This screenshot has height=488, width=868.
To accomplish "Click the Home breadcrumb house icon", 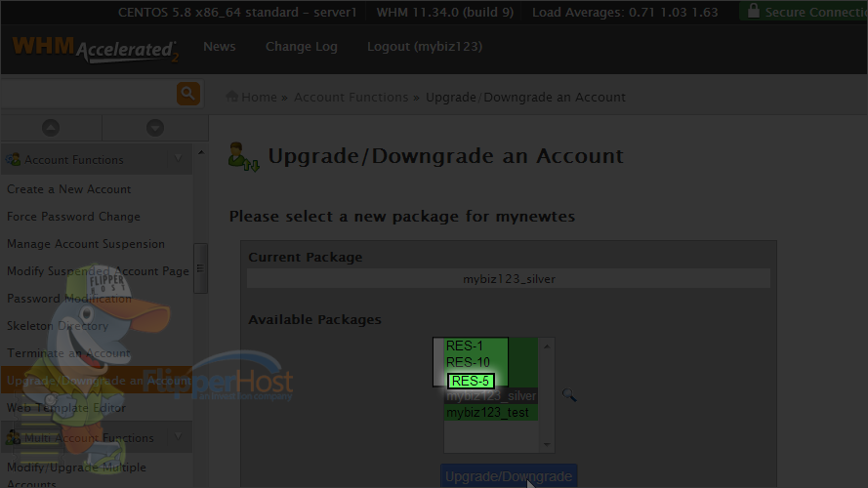I will click(x=232, y=97).
